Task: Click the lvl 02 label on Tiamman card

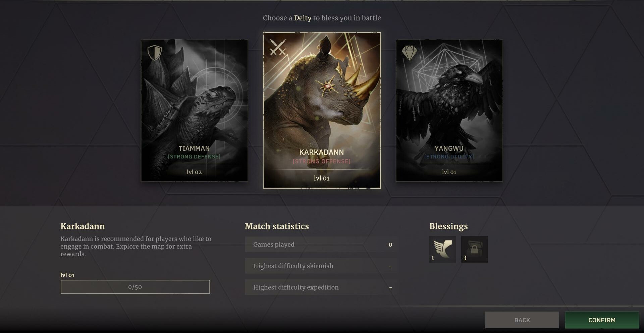Action: pos(194,172)
